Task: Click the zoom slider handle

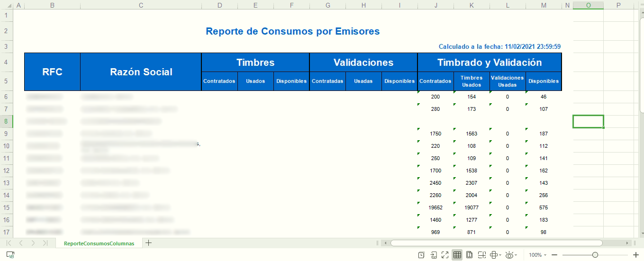Action: (595, 255)
